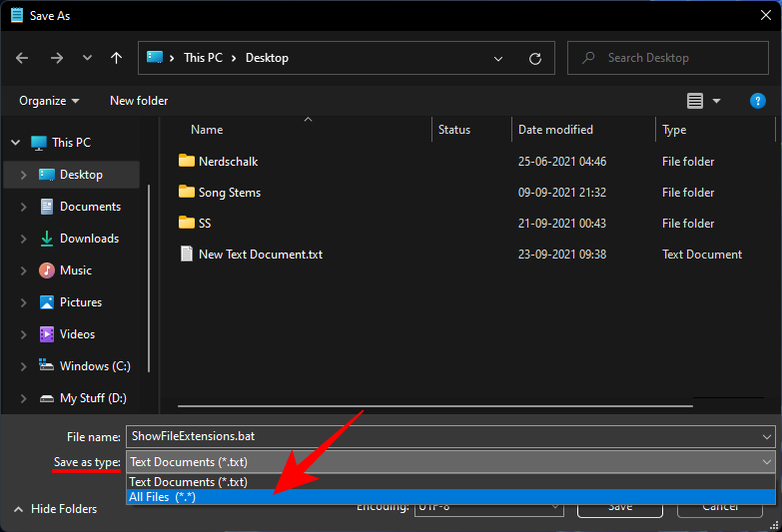Select Pictures in navigation pane

pos(80,302)
